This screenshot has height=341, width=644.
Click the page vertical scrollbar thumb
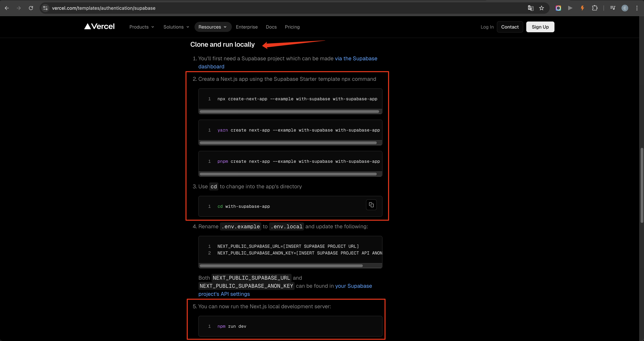(x=642, y=185)
